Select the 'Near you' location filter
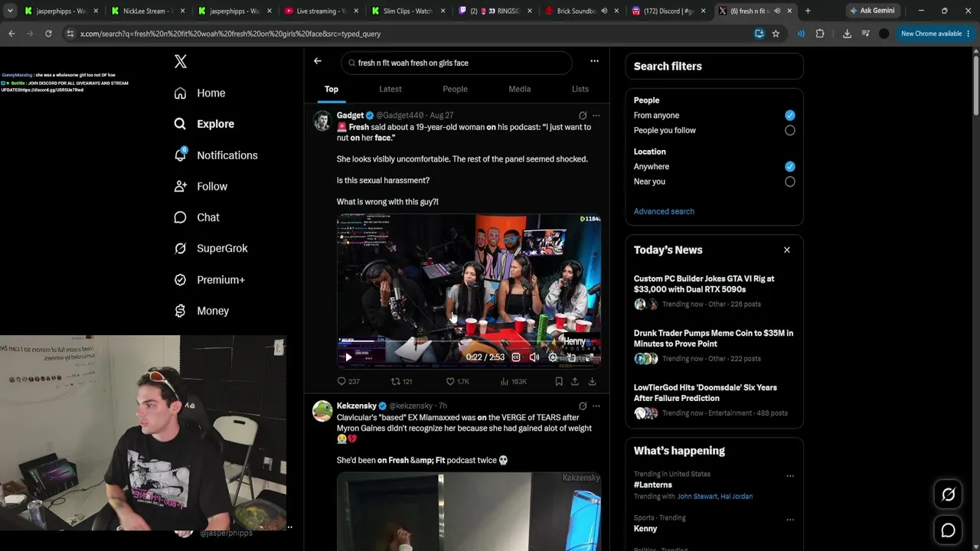 coord(790,181)
